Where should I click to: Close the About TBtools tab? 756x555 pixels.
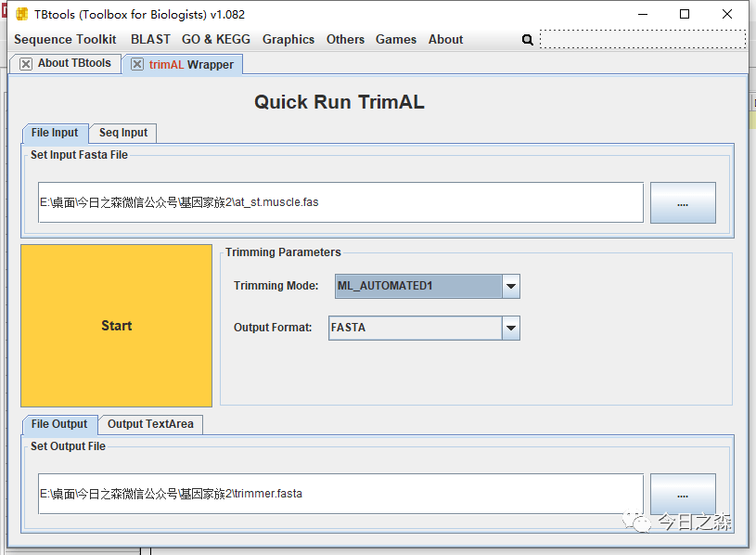pos(26,64)
